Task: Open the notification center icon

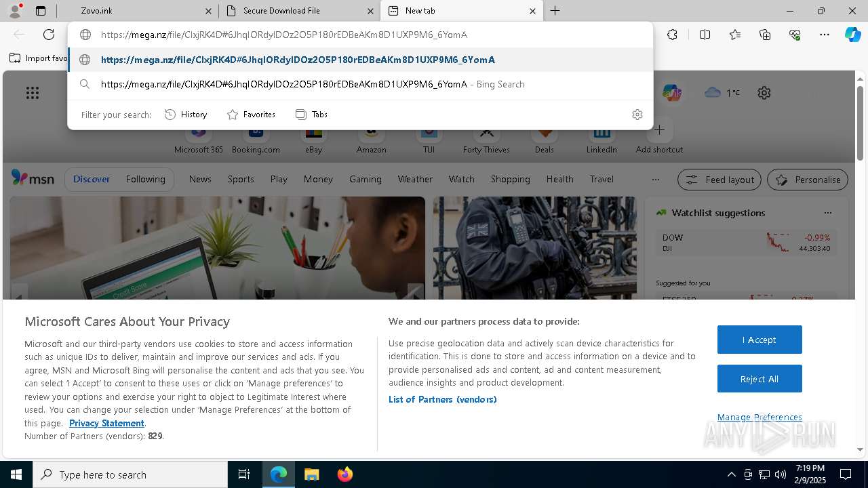Action: (846, 474)
